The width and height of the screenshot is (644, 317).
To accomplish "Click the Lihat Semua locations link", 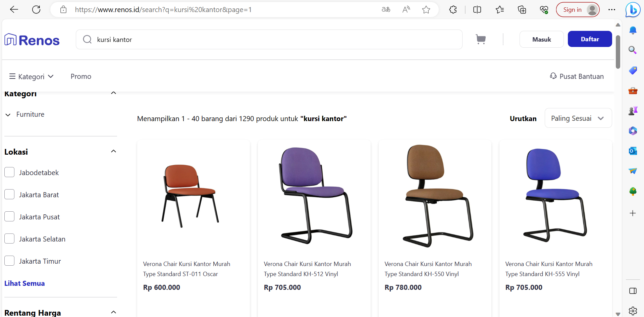I will 24,283.
